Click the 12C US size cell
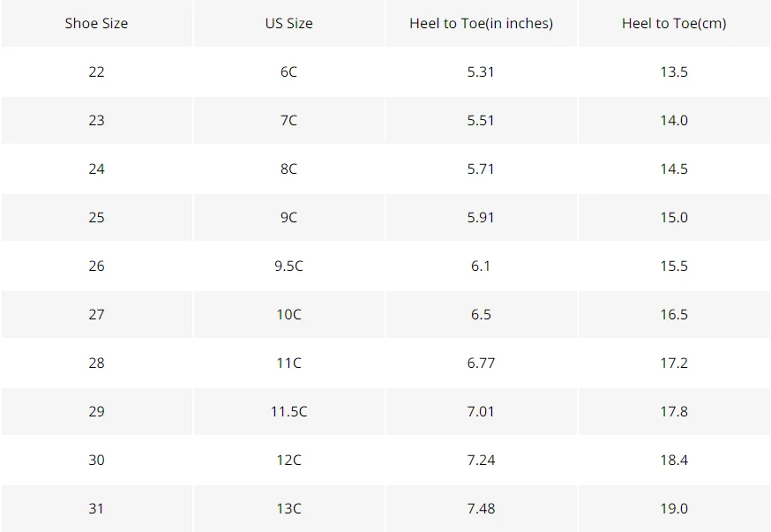This screenshot has height=532, width=771. tap(288, 460)
